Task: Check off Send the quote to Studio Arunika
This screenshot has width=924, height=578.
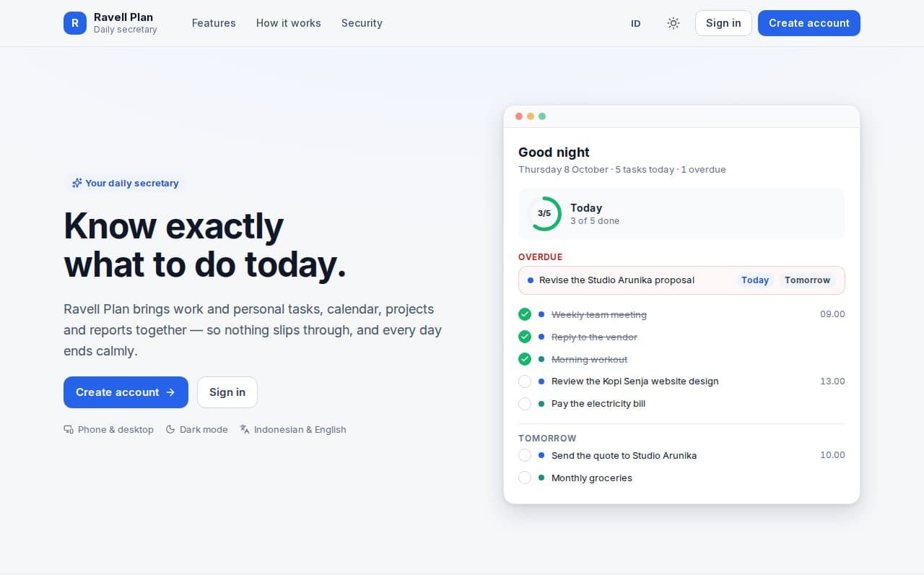Action: (x=525, y=455)
